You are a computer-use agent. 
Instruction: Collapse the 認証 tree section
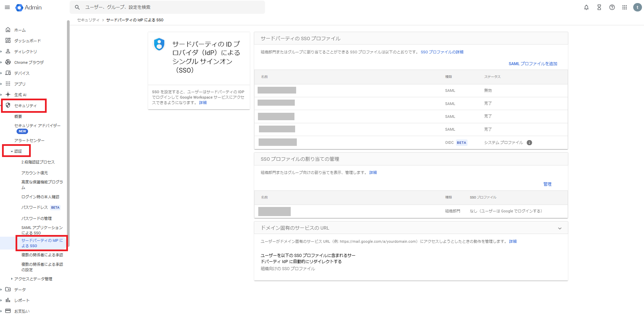point(12,152)
